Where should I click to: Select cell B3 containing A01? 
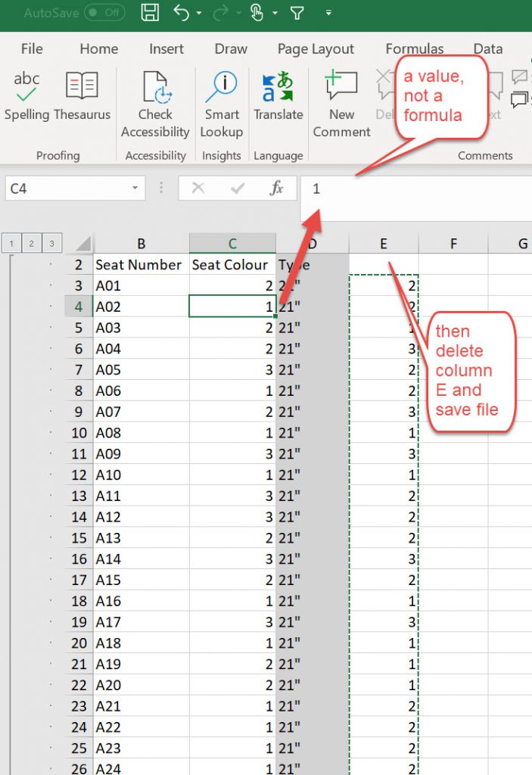[x=141, y=285]
